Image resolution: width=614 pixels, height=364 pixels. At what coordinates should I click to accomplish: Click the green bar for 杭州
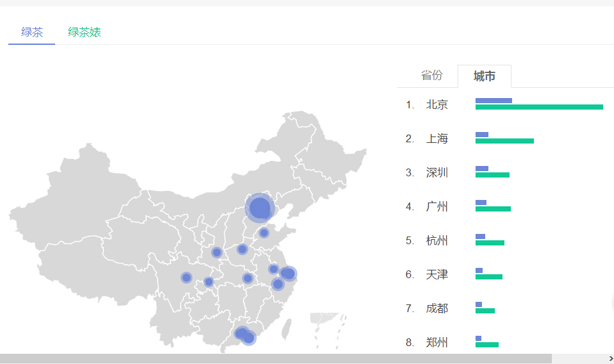coord(490,243)
